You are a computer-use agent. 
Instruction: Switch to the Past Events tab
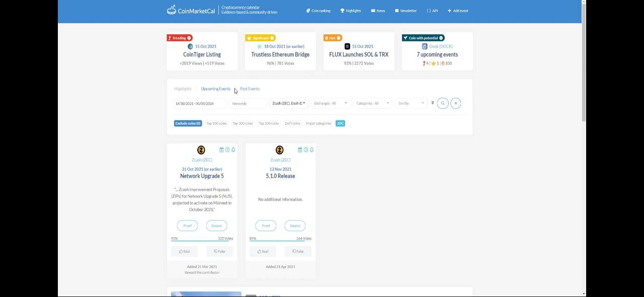pos(250,88)
